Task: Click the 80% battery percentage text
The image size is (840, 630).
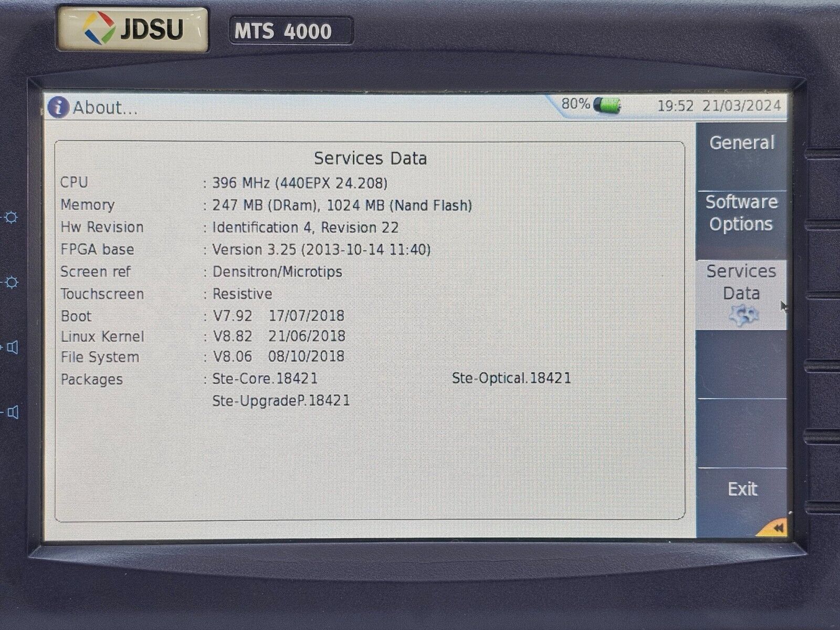Action: 575,104
